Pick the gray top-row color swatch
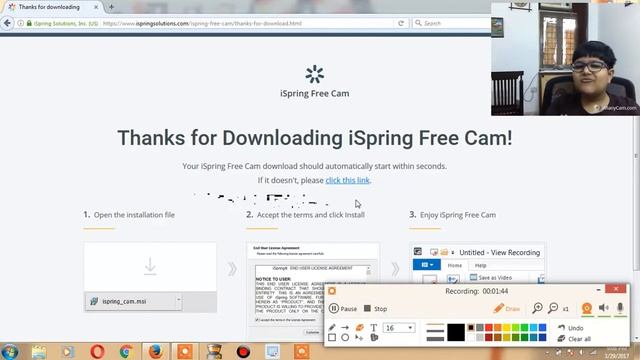The width and height of the screenshot is (640, 360). point(480,327)
